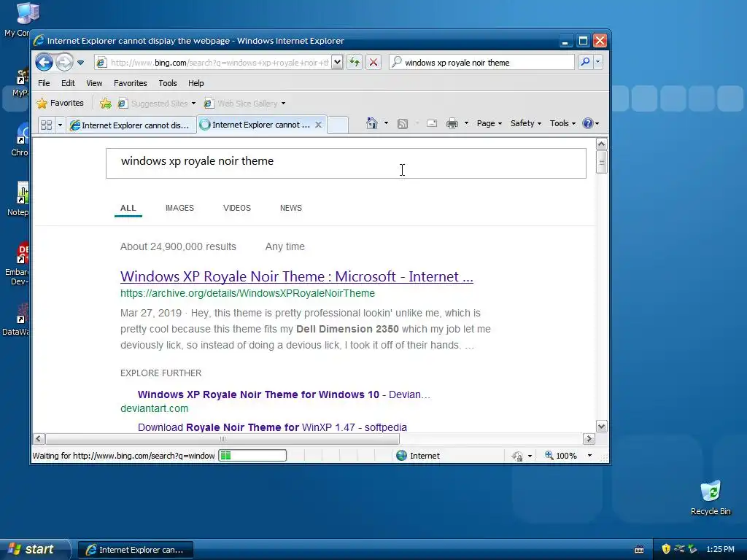Click horizontal scrollbar right arrow
The image size is (747, 560).
589,438
